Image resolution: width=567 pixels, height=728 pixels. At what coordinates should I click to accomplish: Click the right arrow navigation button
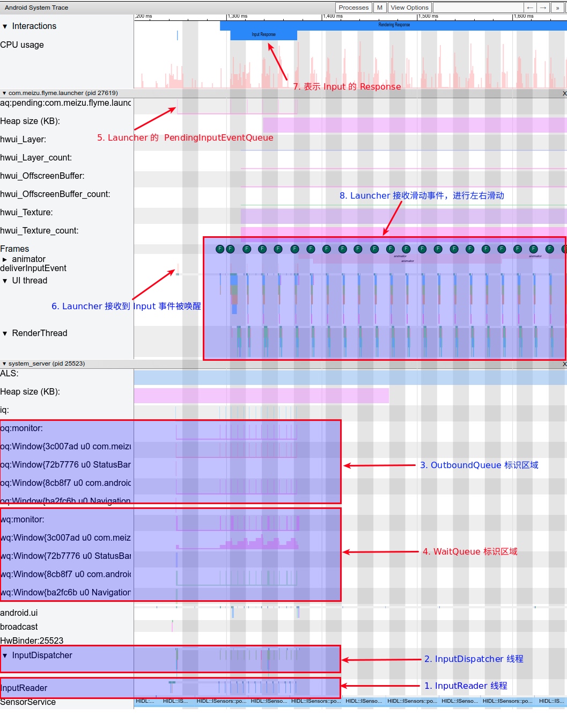(543, 8)
